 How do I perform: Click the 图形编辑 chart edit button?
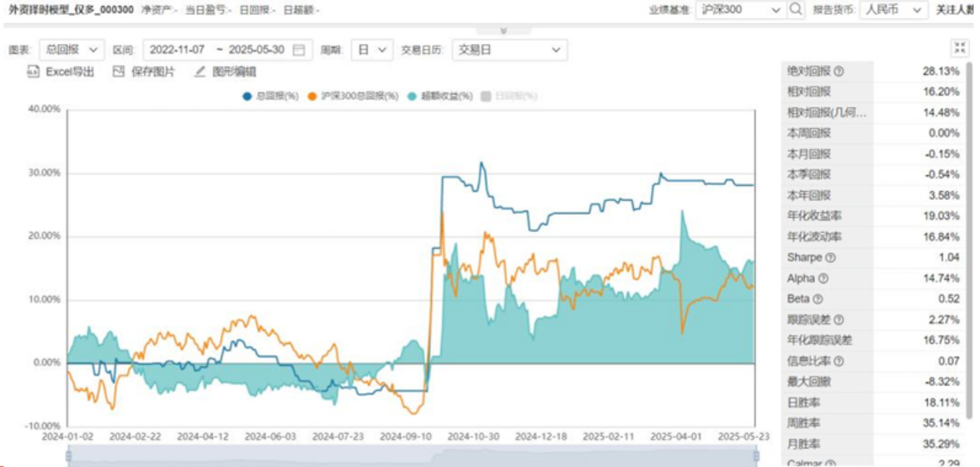(225, 72)
